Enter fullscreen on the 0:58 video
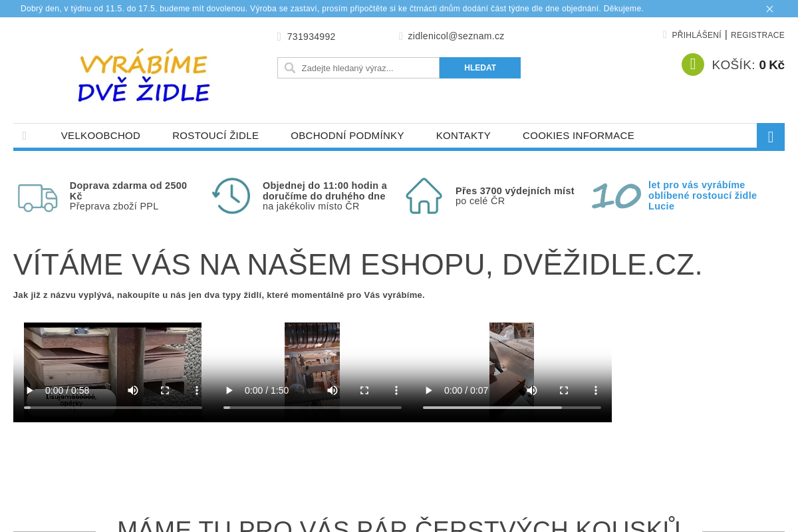Viewport: 798px width, 532px height. tap(165, 390)
